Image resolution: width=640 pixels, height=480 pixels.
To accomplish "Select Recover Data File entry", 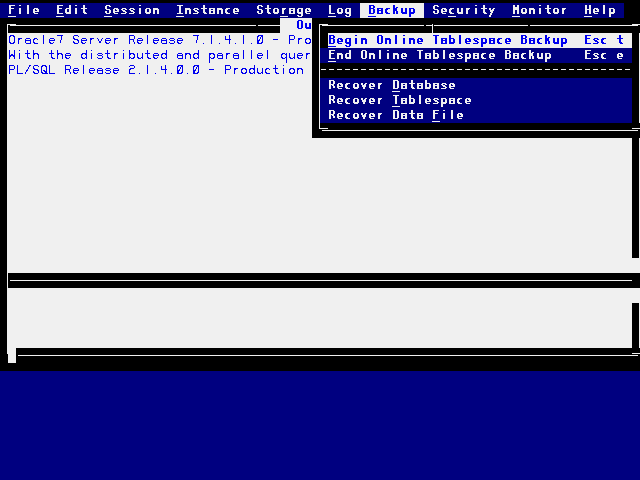I will point(396,115).
